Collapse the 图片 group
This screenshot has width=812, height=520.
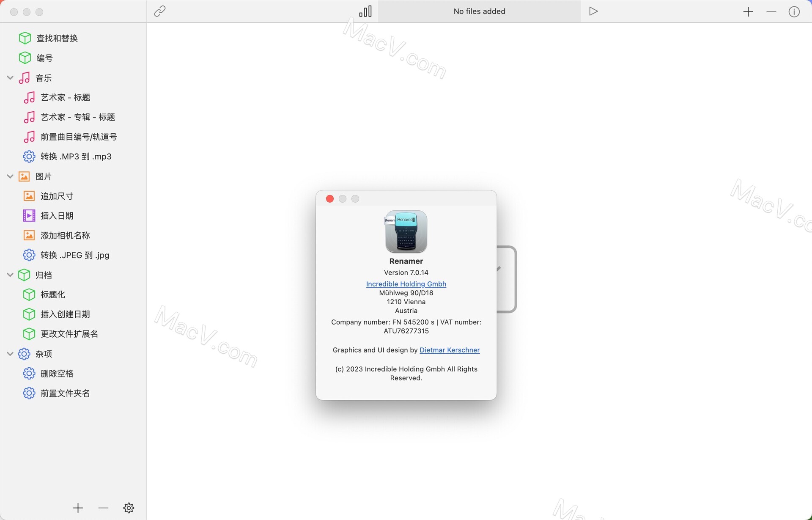click(10, 176)
